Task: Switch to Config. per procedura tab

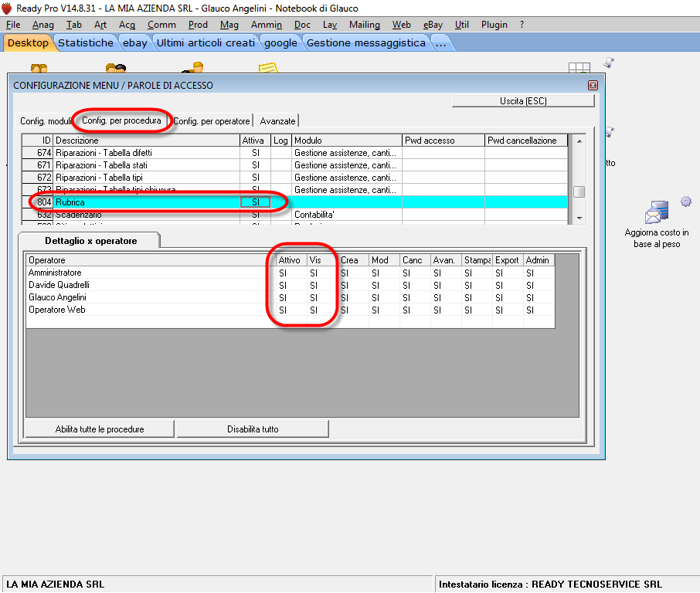Action: [121, 120]
